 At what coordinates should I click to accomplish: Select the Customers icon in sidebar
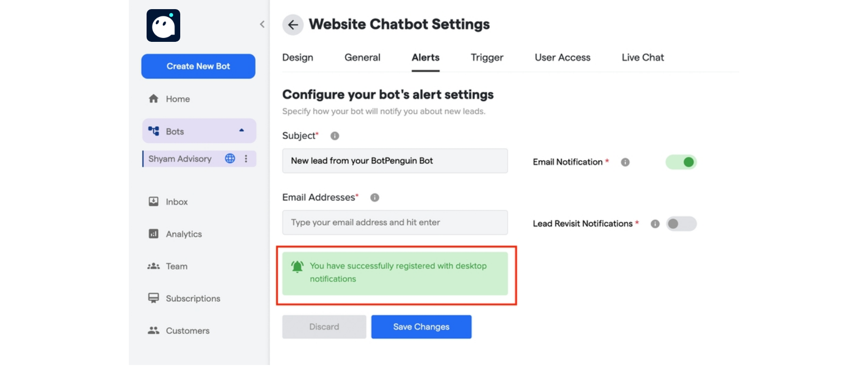point(153,330)
